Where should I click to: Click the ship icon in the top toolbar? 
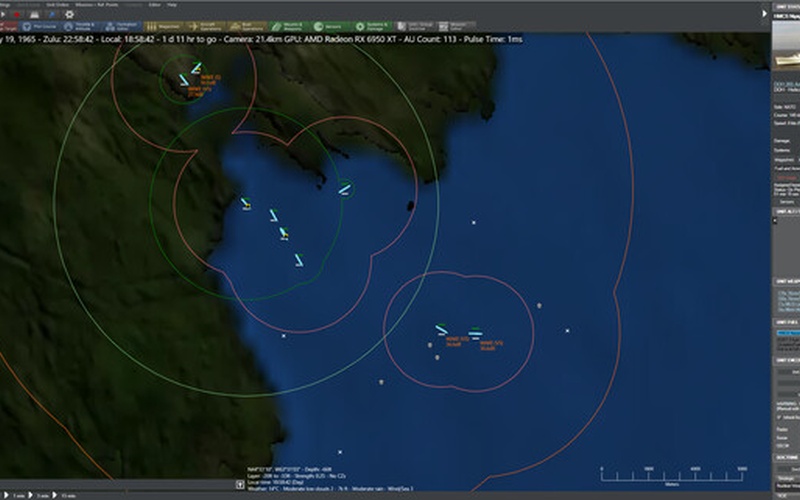[34, 14]
